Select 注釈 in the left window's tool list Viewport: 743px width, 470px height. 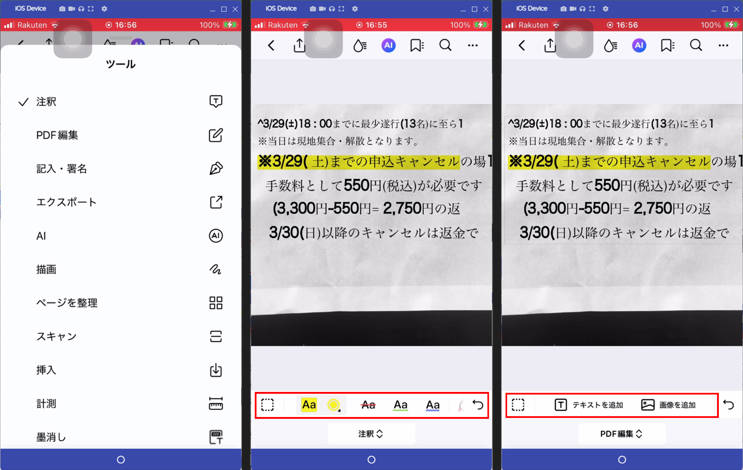(121, 101)
